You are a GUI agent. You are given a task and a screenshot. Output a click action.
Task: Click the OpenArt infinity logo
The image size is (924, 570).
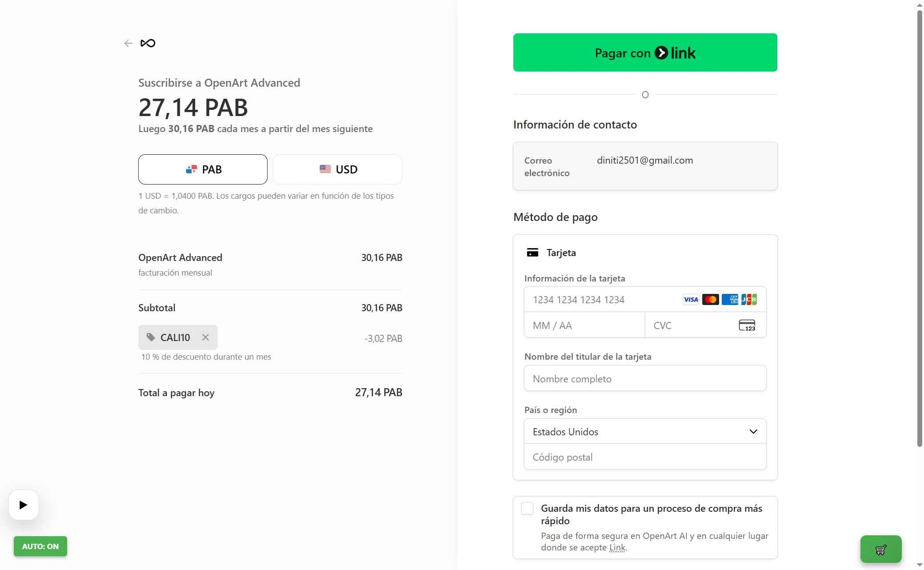(x=148, y=43)
